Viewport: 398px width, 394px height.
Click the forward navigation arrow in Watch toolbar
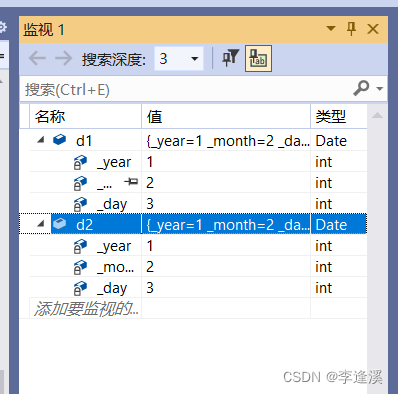63,59
